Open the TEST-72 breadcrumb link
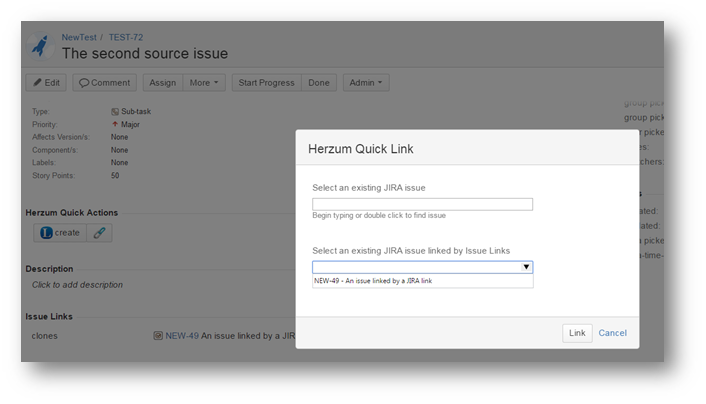This screenshot has height=404, width=706. coord(126,37)
